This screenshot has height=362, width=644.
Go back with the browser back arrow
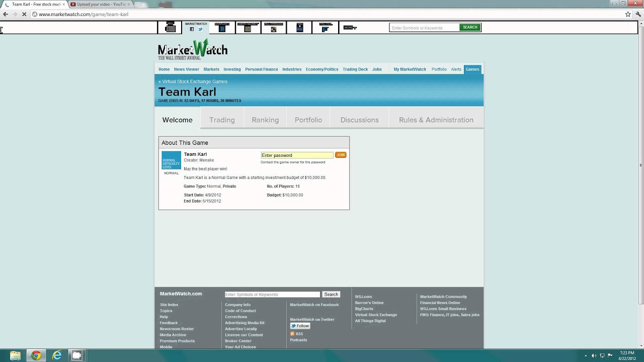(6, 14)
